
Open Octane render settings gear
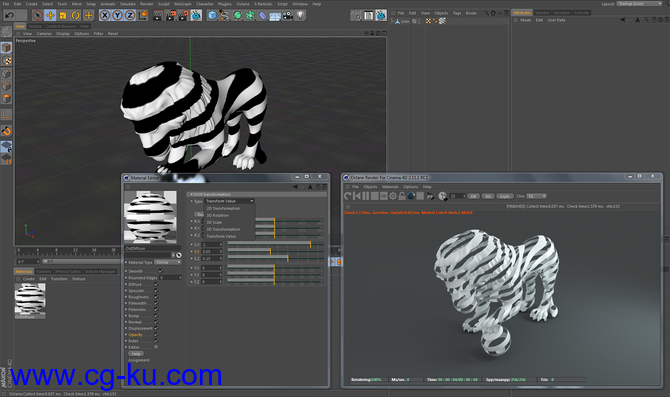[393, 196]
